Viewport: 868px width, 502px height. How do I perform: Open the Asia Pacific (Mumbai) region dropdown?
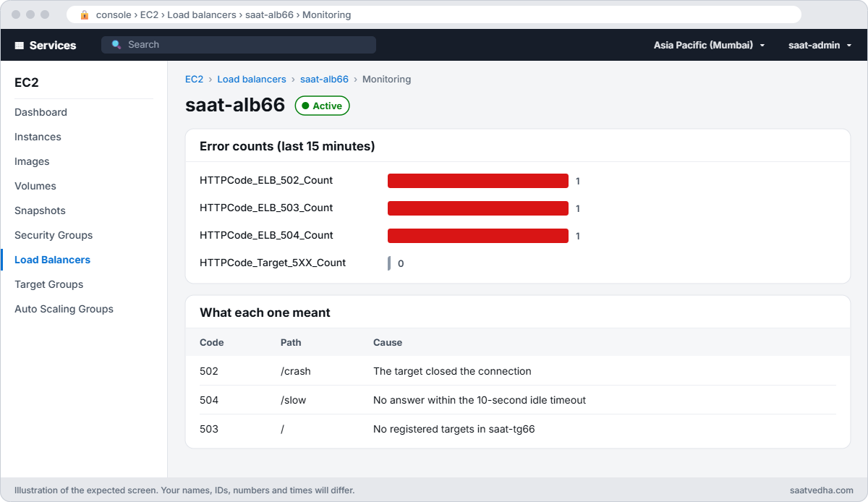pyautogui.click(x=709, y=45)
